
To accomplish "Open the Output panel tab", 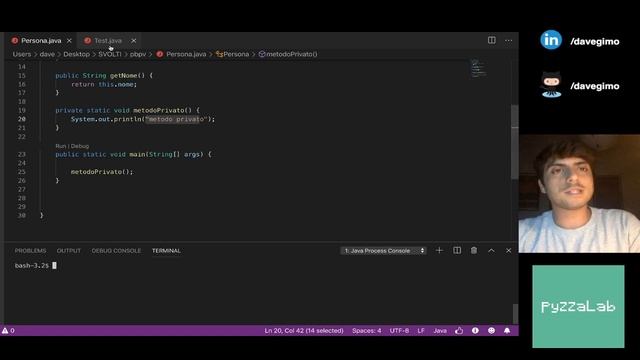I will click(x=69, y=251).
